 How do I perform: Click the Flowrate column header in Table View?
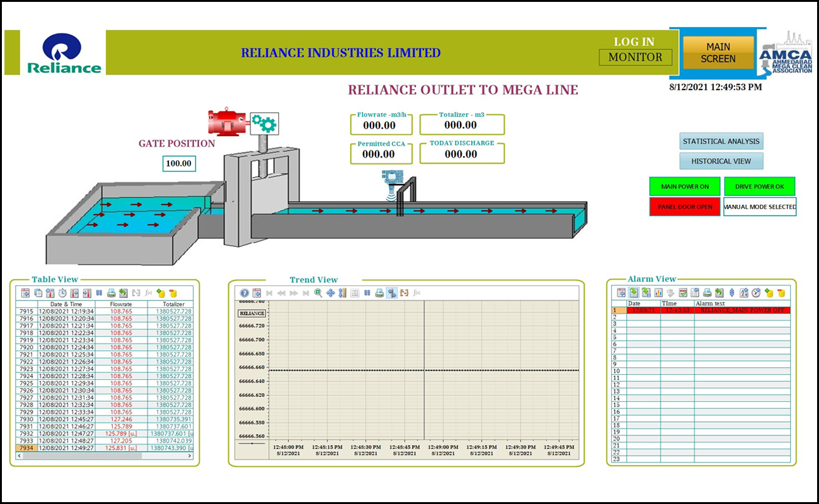[x=120, y=304]
